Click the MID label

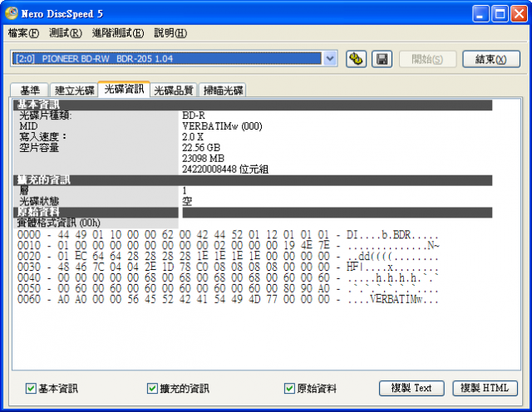pos(28,126)
